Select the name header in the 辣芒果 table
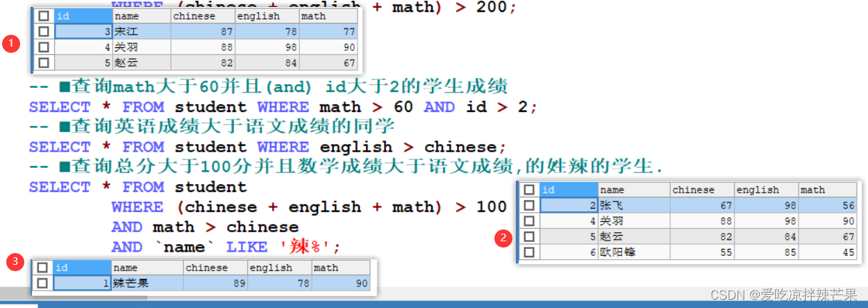This screenshot has height=308, width=868. tap(147, 267)
